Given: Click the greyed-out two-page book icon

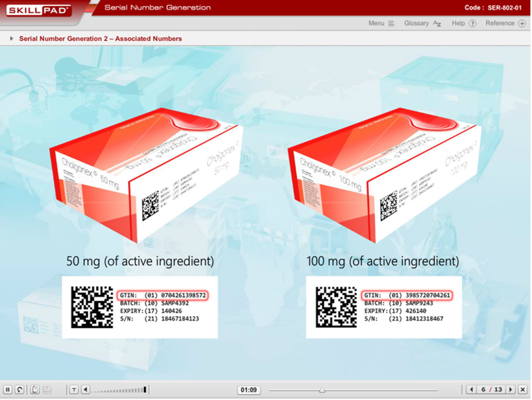Looking at the screenshot, I should point(47,390).
